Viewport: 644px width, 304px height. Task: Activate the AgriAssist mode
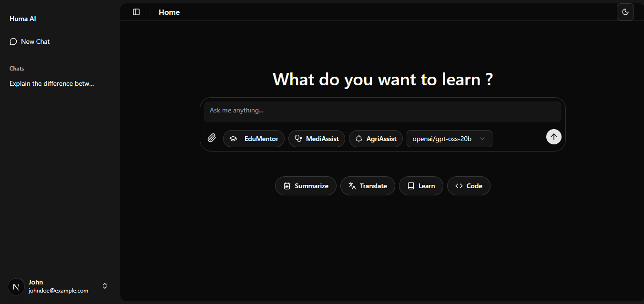pos(376,139)
